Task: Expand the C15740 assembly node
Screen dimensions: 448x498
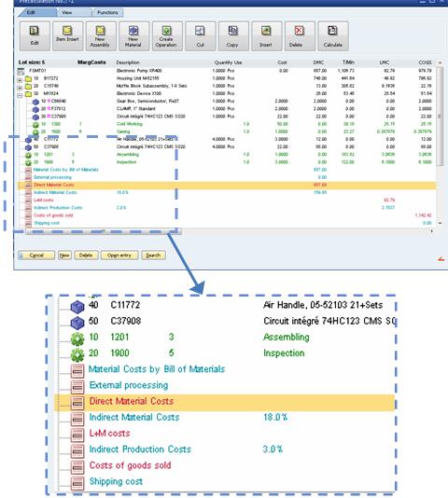Action: [x=20, y=88]
